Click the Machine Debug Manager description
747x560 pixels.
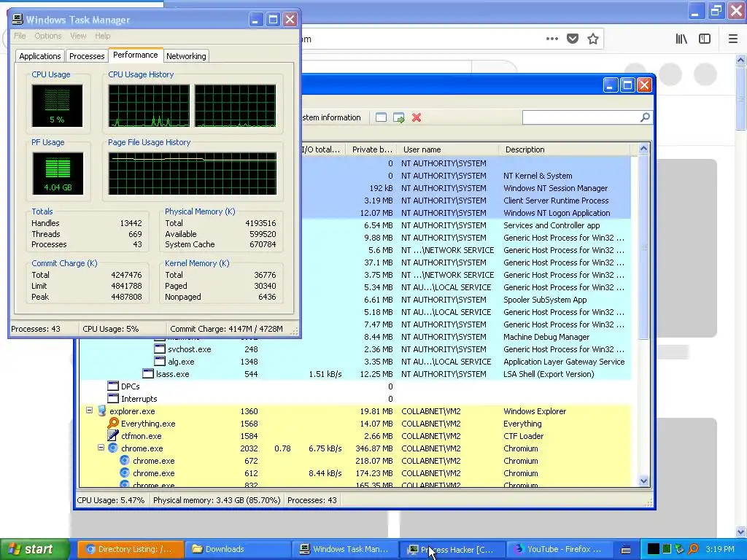tap(546, 337)
